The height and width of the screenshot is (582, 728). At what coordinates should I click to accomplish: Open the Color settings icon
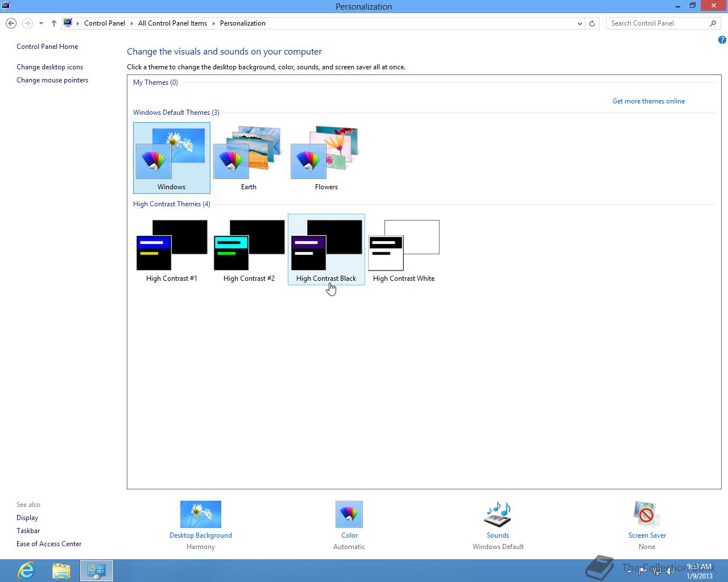pyautogui.click(x=349, y=514)
